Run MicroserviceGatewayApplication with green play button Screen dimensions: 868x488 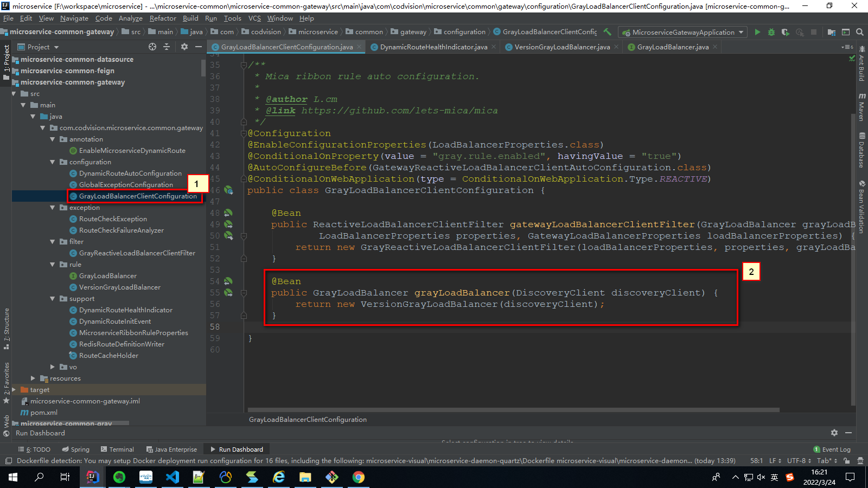757,32
